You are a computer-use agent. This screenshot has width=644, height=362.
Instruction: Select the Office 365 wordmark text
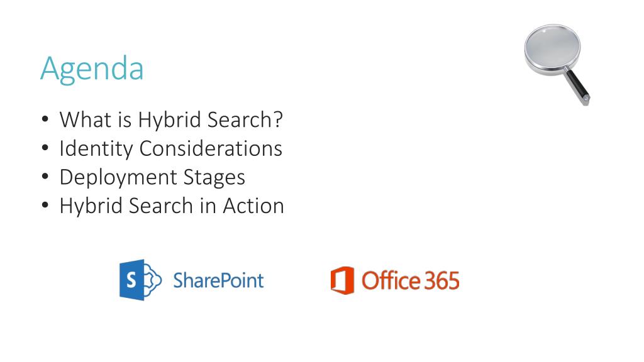[410, 281]
